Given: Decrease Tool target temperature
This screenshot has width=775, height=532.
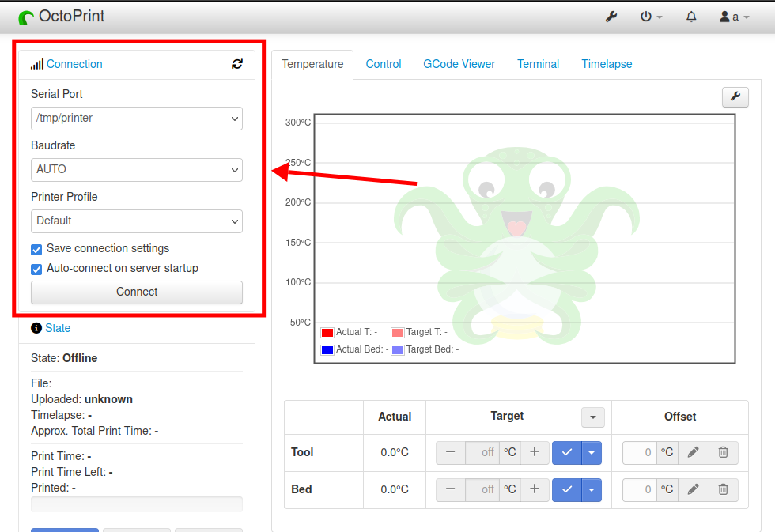Looking at the screenshot, I should 450,452.
